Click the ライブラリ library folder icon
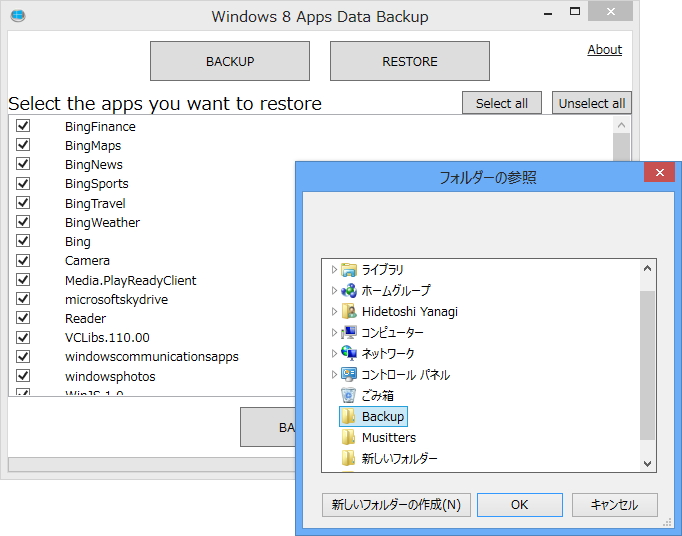 point(349,270)
